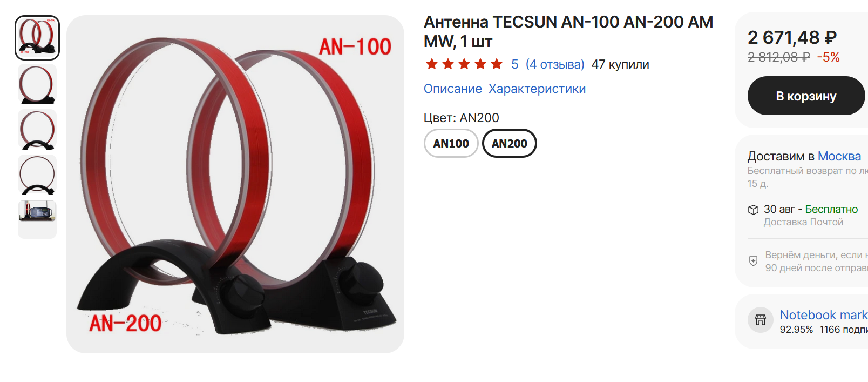Show second thumbnail of single ring antenna
The image size is (868, 382).
tap(37, 84)
